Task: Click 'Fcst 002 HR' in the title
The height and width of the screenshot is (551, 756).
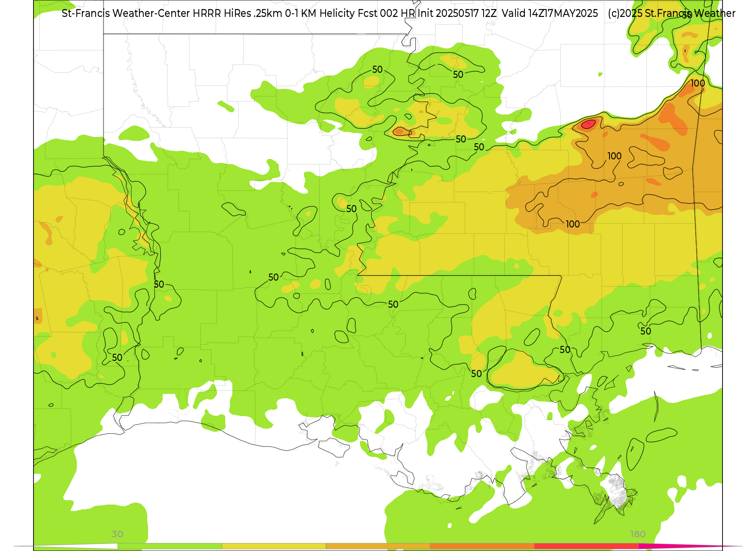Action: 386,13
